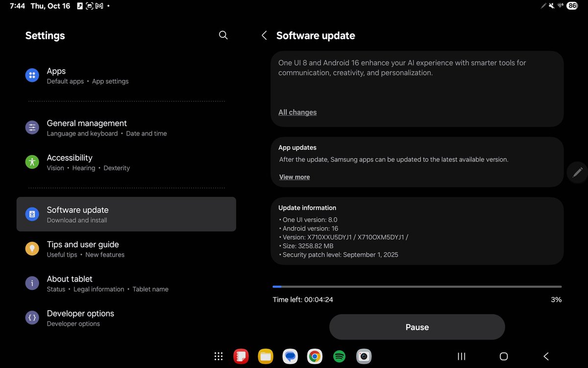Image resolution: width=588 pixels, height=368 pixels.
Task: Select the General management sliders icon
Action: click(32, 128)
